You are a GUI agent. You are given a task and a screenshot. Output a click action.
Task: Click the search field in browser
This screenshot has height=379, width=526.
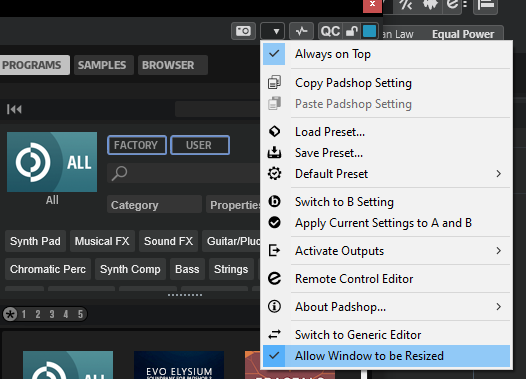[183, 173]
